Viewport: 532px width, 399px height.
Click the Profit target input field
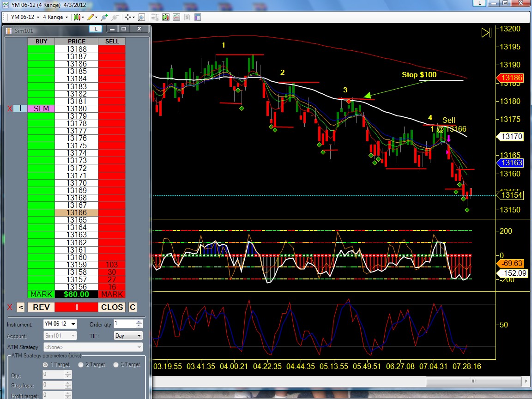(x=54, y=395)
